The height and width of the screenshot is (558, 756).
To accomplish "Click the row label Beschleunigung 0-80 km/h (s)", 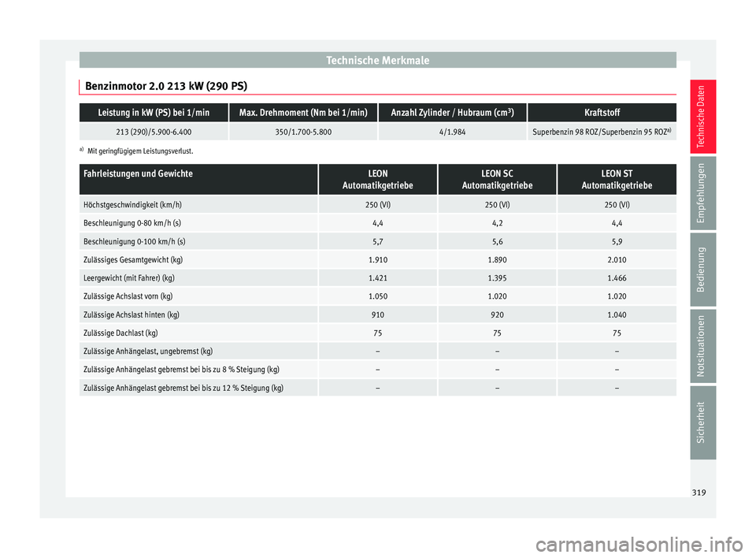I will tap(132, 223).
